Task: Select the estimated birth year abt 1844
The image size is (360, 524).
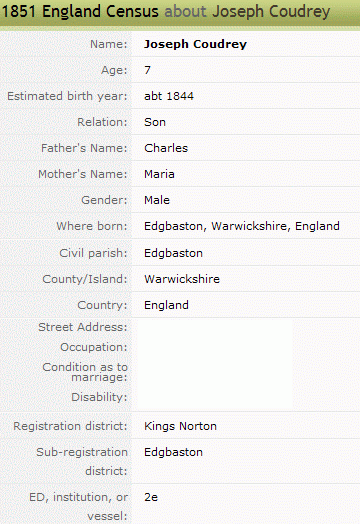Action: [x=169, y=96]
